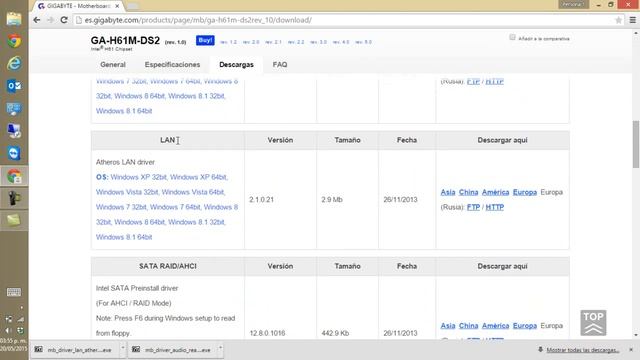Click Windows XP 32bit under Atheros LAN driver
The image size is (640, 360).
pos(139,177)
